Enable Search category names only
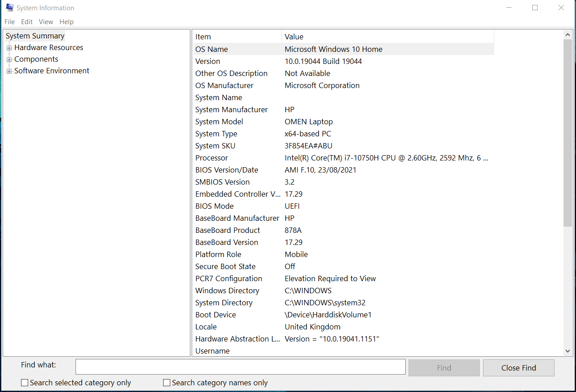576x392 pixels. [167, 383]
